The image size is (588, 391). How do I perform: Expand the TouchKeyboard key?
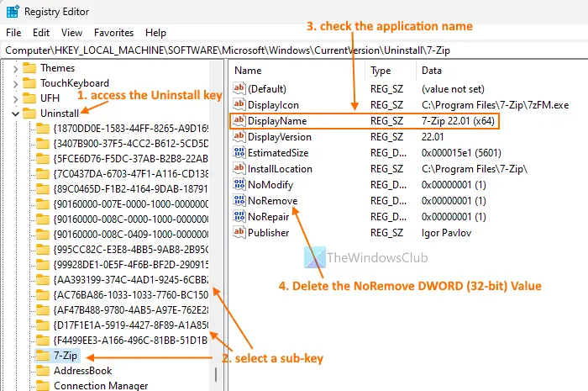point(15,84)
